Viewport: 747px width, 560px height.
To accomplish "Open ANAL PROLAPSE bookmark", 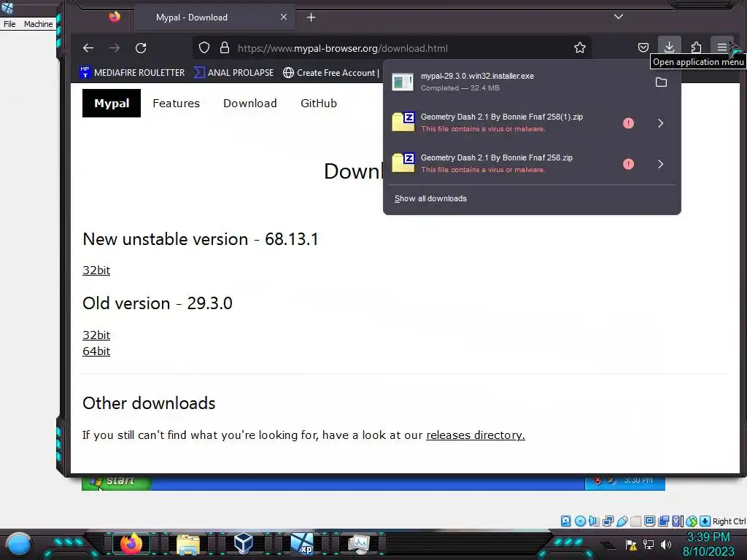I will 234,72.
